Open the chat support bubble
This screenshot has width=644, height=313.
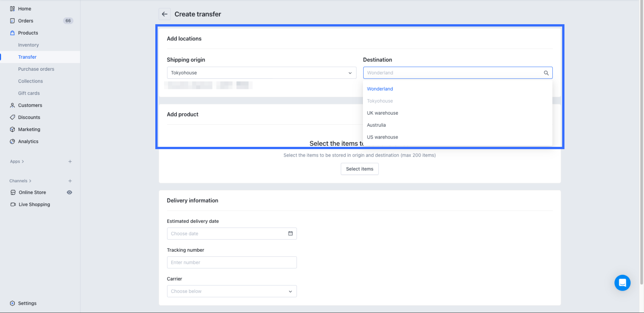622,283
